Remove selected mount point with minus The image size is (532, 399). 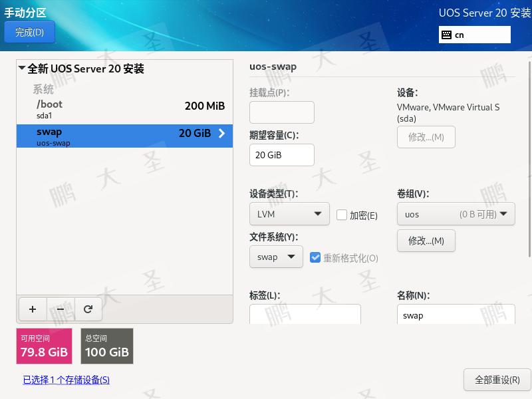click(61, 309)
